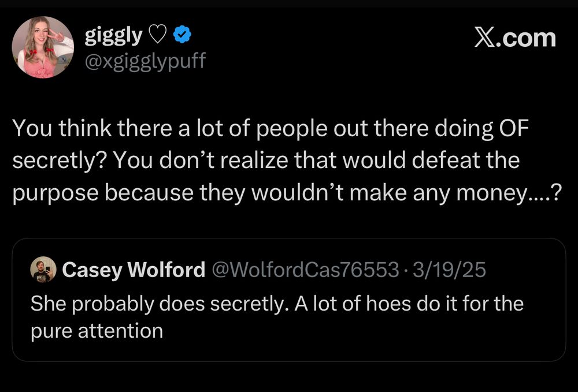Click the word "OF" in the tweet
This screenshot has width=578, height=392.
point(513,129)
